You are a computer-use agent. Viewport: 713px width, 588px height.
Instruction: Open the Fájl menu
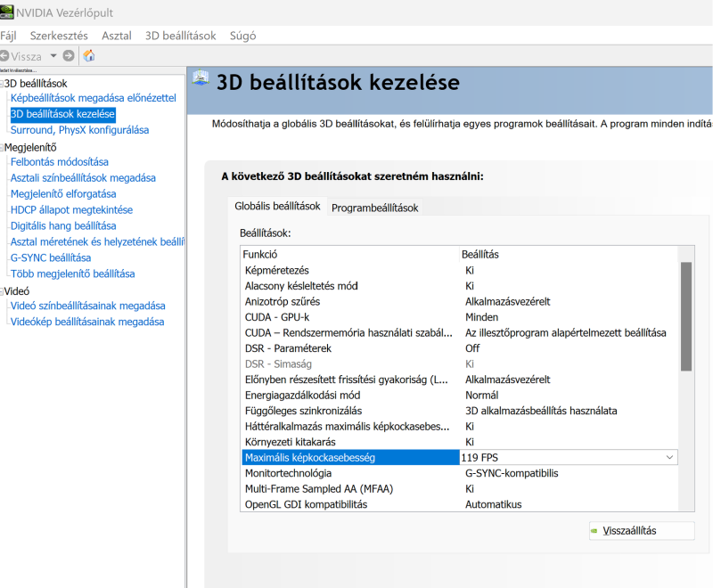pyautogui.click(x=8, y=36)
